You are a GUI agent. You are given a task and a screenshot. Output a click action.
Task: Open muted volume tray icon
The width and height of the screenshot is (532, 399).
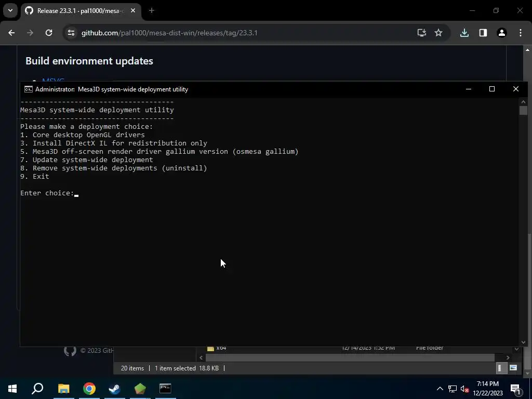pyautogui.click(x=465, y=389)
